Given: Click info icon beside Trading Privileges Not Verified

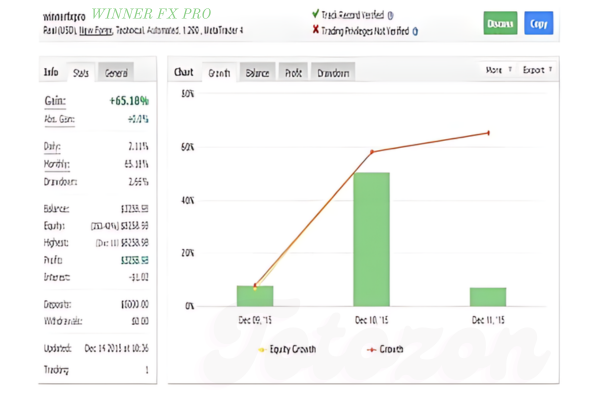Looking at the screenshot, I should tap(415, 31).
